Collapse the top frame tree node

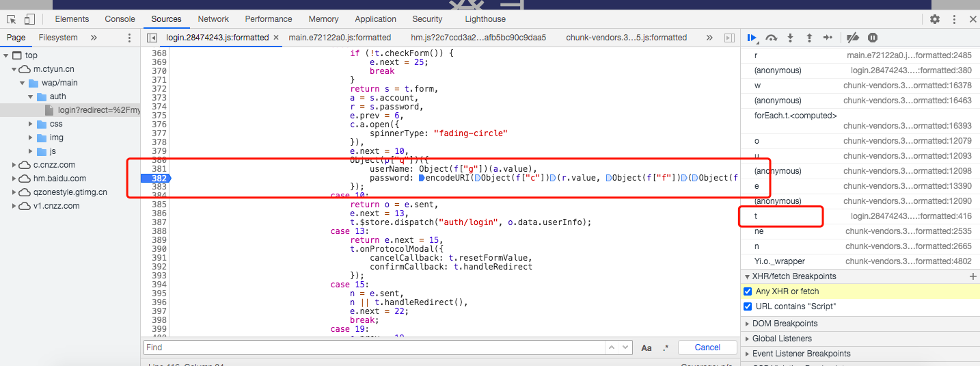point(5,55)
